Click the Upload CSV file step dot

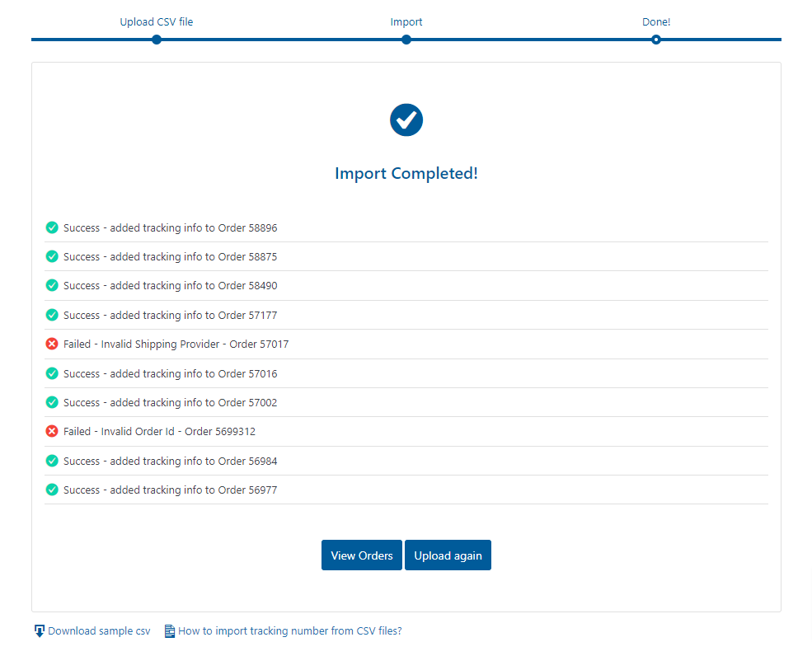click(157, 40)
